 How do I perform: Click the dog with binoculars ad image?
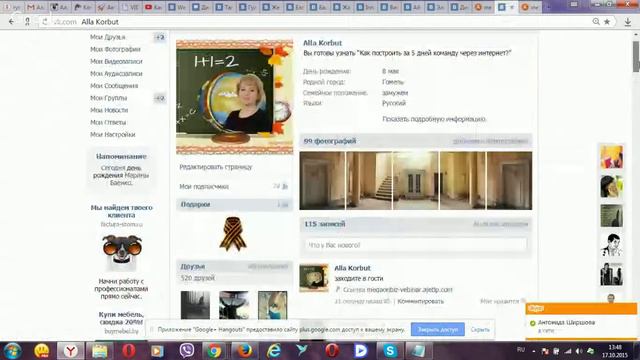122,251
